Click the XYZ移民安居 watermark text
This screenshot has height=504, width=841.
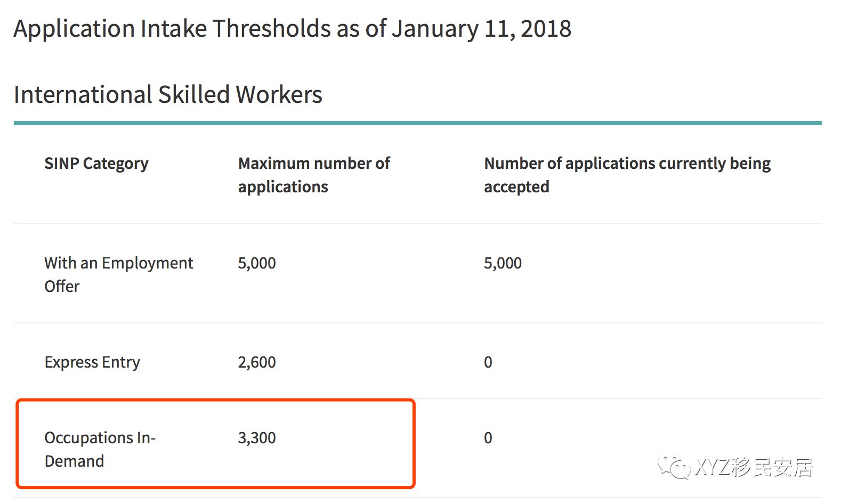click(x=754, y=467)
